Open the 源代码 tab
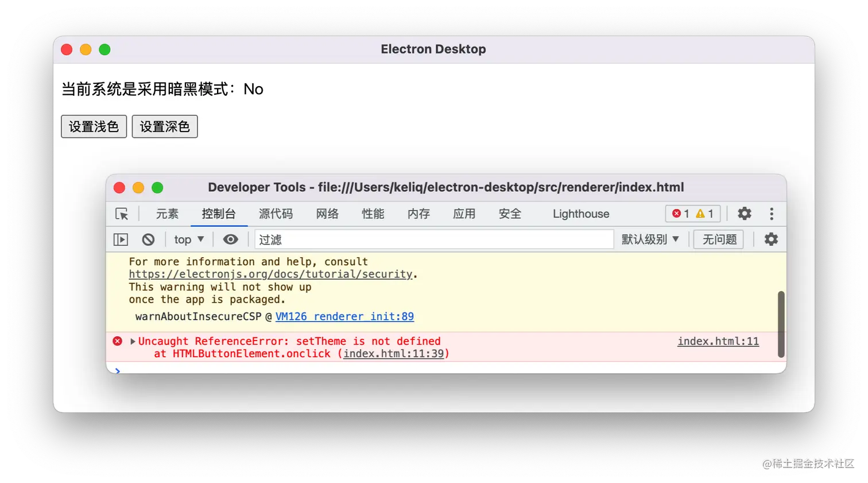This screenshot has height=483, width=868. (276, 214)
